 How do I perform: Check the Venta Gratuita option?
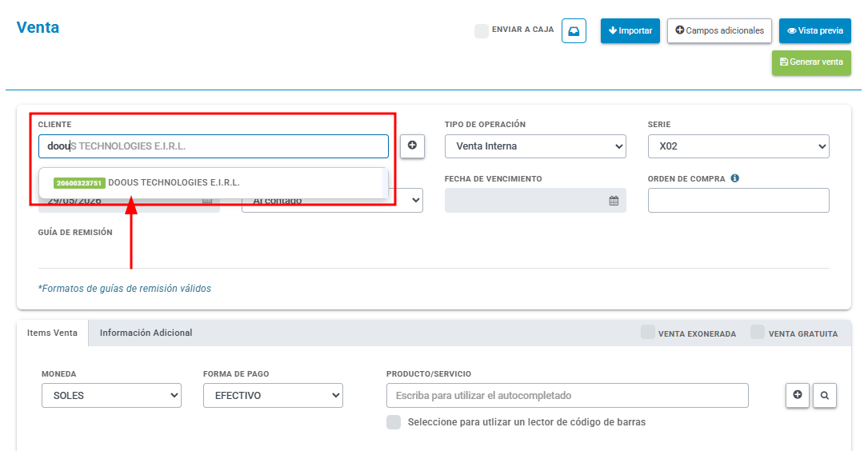(758, 332)
